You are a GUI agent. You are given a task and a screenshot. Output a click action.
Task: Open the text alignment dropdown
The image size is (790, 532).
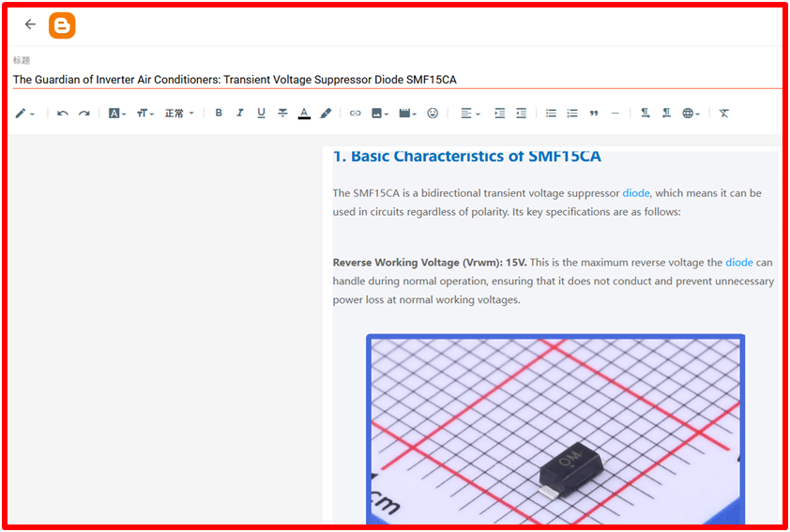[470, 114]
